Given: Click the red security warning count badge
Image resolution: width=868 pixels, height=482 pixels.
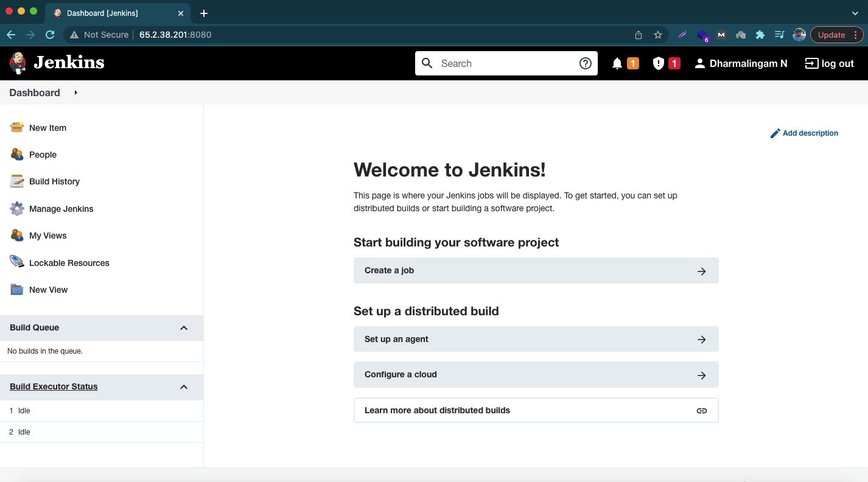Looking at the screenshot, I should [x=674, y=63].
